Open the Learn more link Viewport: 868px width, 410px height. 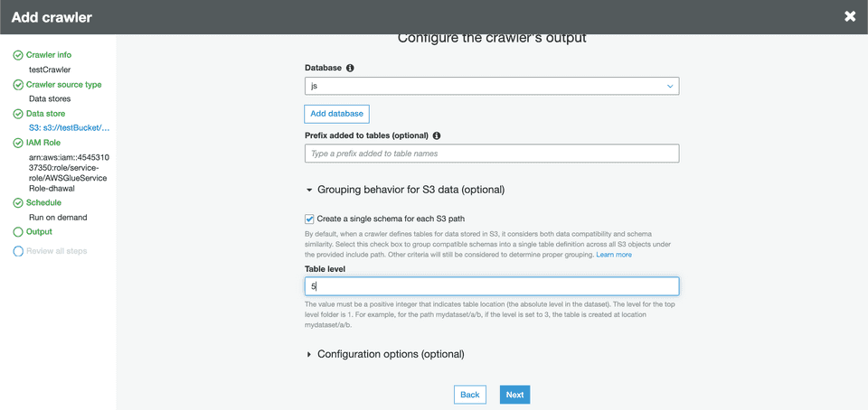614,255
